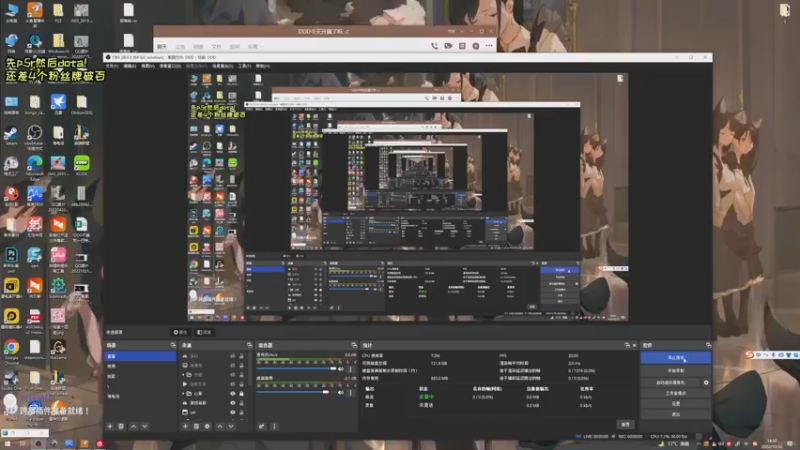The height and width of the screenshot is (450, 800).
Task: Open the Steam desktop icon
Action: point(11,135)
